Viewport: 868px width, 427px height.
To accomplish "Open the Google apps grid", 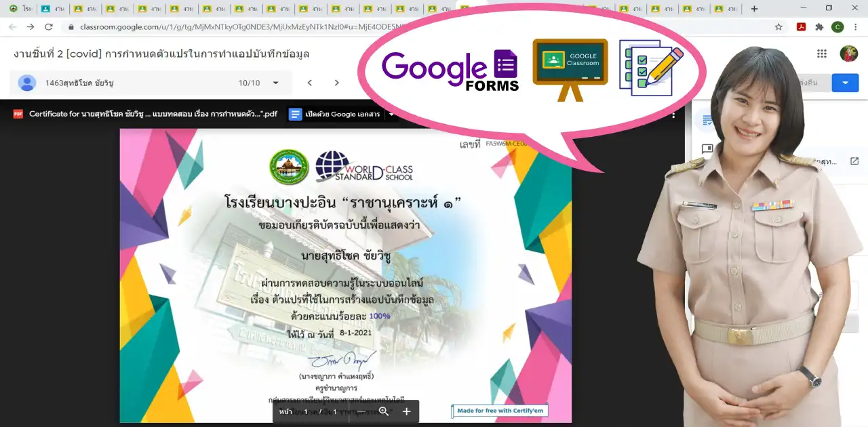I will pyautogui.click(x=822, y=54).
